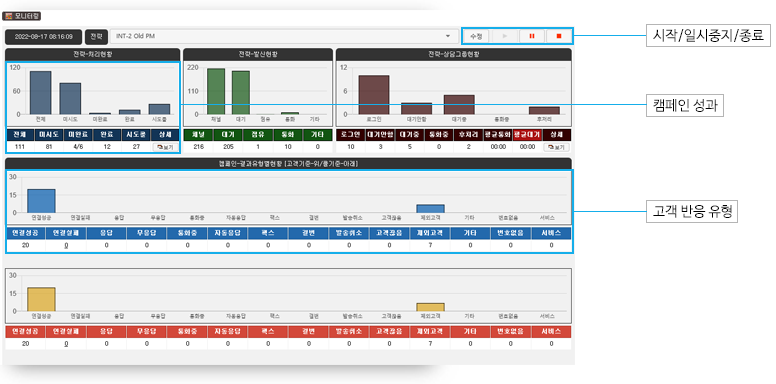Click the first green bar labeled 채널

tap(216, 92)
